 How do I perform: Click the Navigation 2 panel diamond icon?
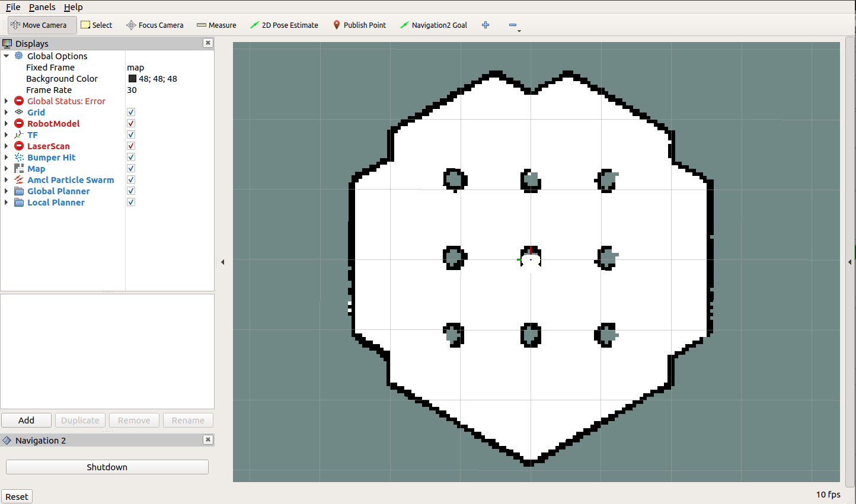pyautogui.click(x=7, y=440)
